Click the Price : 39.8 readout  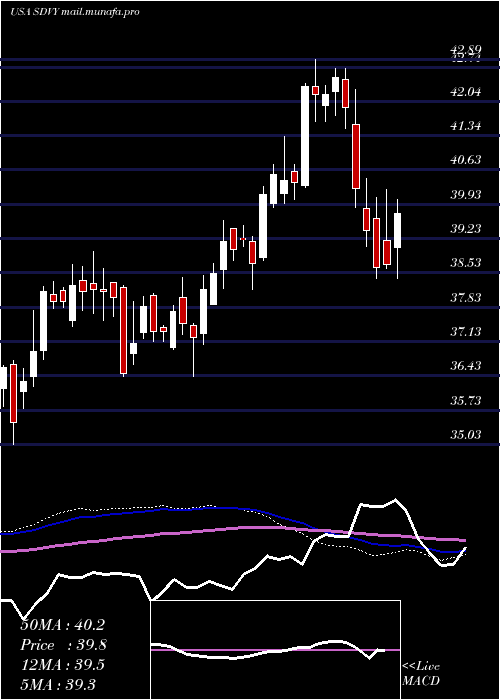pos(63,645)
